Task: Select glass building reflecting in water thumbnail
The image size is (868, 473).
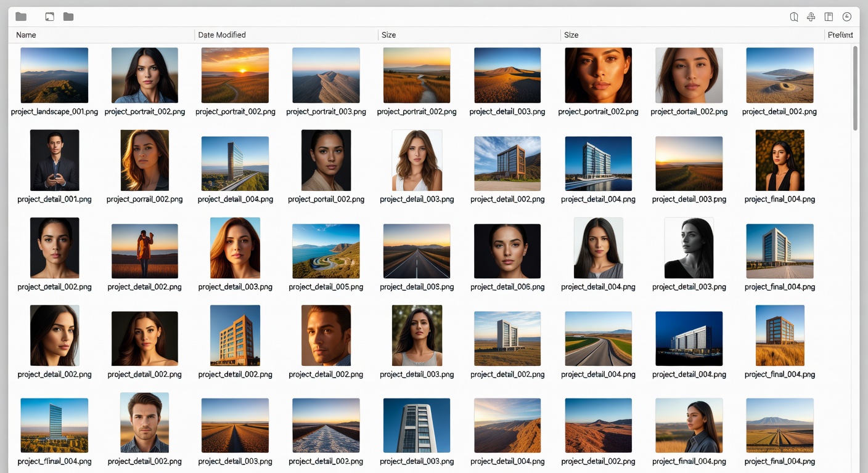Action: coord(598,163)
